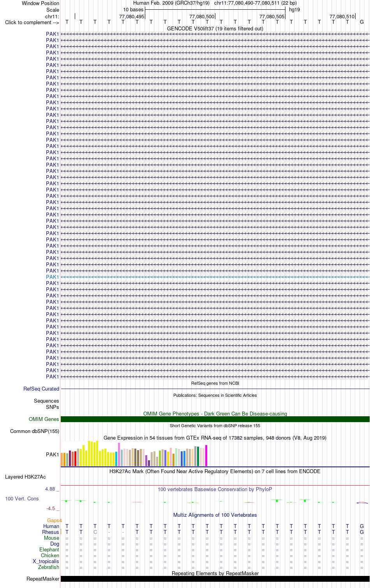Click the PhyloP basewise conservation title

[215, 489]
